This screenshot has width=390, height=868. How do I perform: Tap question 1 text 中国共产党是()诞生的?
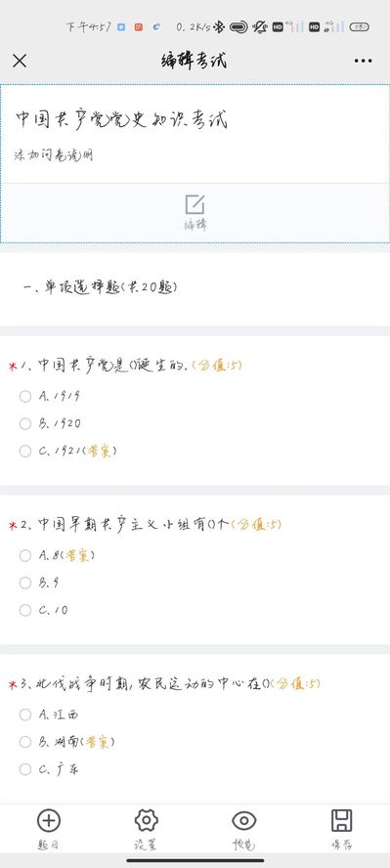click(x=112, y=366)
